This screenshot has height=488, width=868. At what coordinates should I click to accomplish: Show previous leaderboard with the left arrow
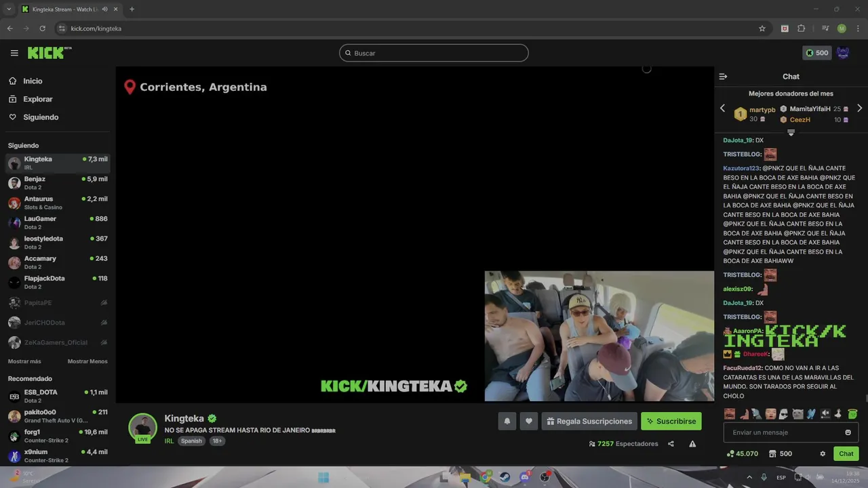coord(722,108)
